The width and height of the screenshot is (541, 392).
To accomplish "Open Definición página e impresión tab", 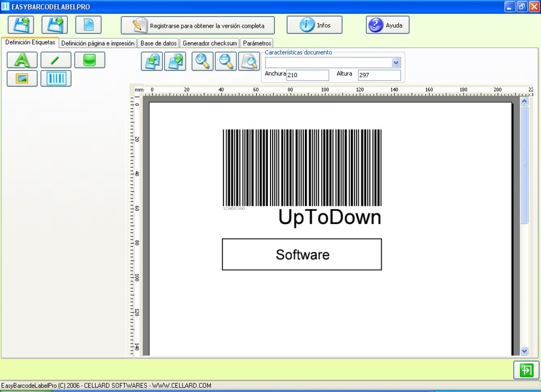I will tap(98, 43).
